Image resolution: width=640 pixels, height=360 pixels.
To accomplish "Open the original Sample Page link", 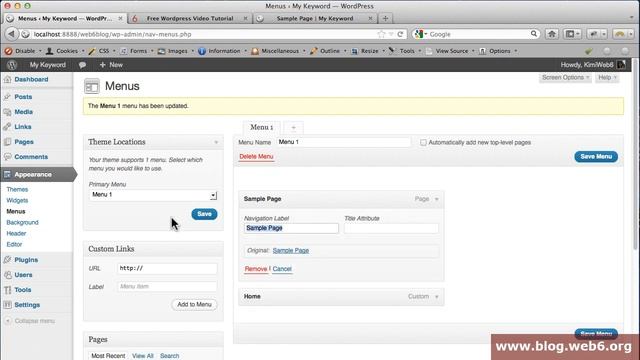I will point(291,251).
